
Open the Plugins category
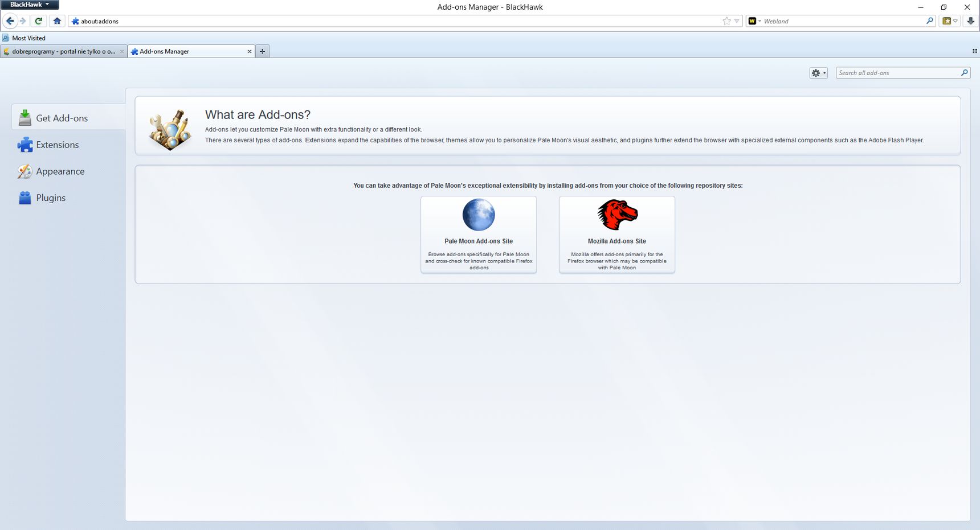click(68, 198)
